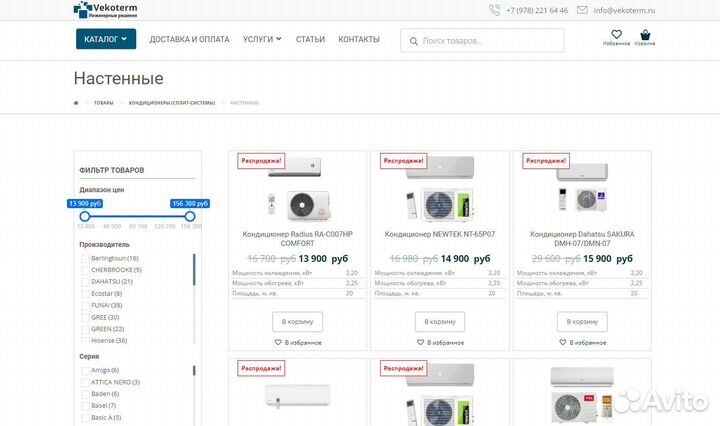Click the minimum price slider handle
The height and width of the screenshot is (426, 720).
point(84,216)
